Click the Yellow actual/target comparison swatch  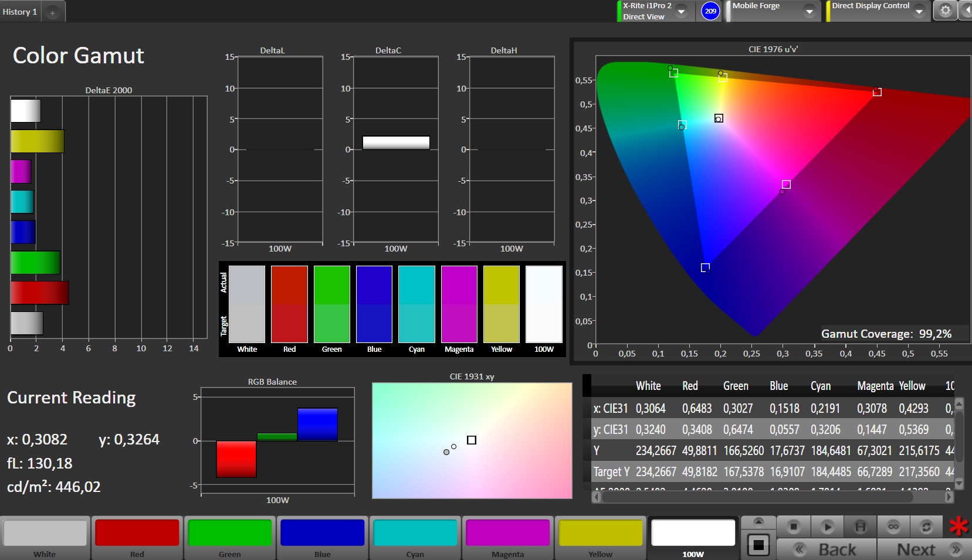502,304
